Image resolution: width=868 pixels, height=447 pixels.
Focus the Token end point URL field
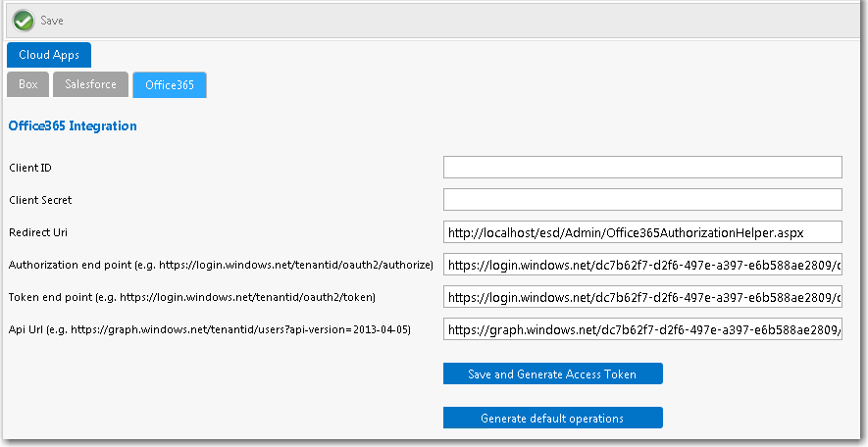point(641,297)
